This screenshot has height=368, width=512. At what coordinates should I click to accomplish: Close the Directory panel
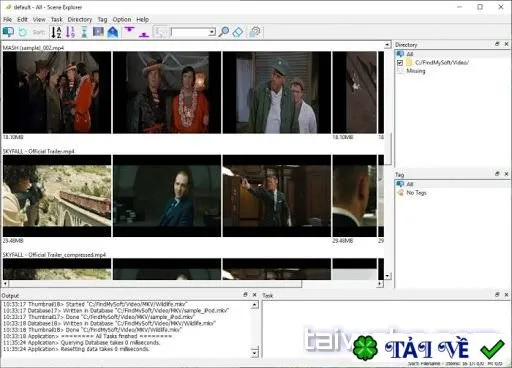(x=506, y=44)
